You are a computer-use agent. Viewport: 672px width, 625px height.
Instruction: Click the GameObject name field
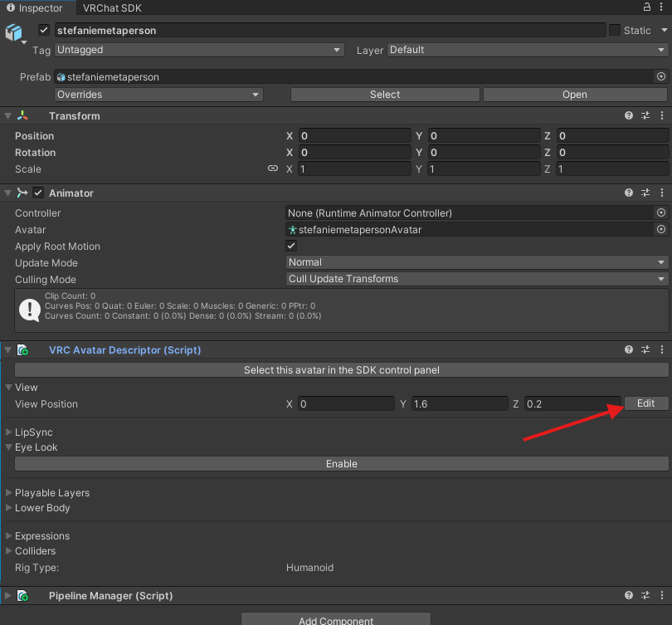pyautogui.click(x=330, y=31)
